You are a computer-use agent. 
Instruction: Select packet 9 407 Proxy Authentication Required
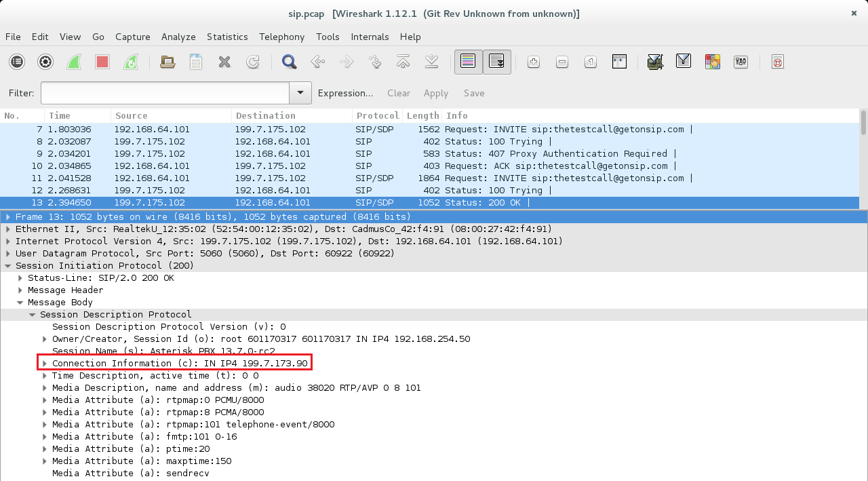(x=429, y=154)
